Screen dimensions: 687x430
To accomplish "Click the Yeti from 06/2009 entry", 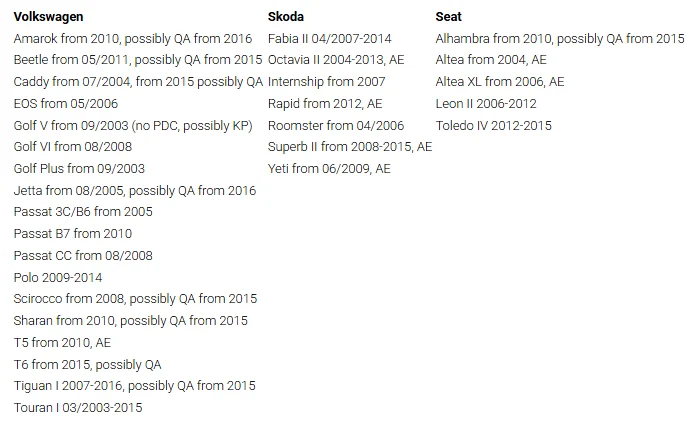I will (x=329, y=169).
